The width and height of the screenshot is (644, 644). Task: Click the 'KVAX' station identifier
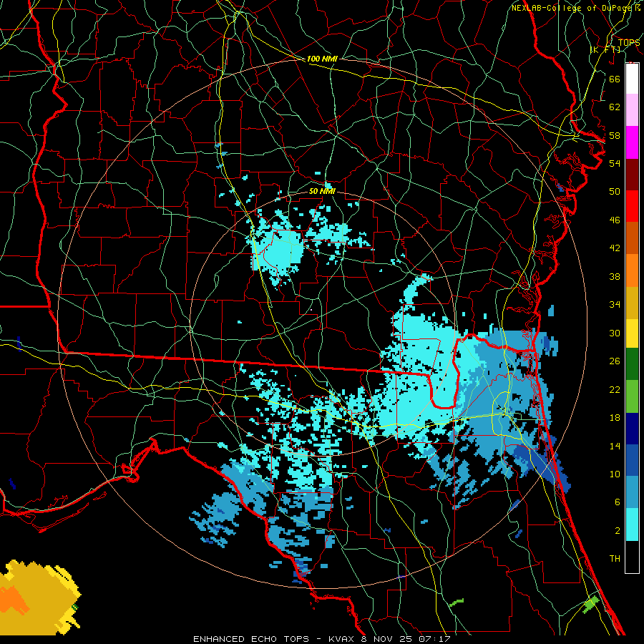[342, 639]
